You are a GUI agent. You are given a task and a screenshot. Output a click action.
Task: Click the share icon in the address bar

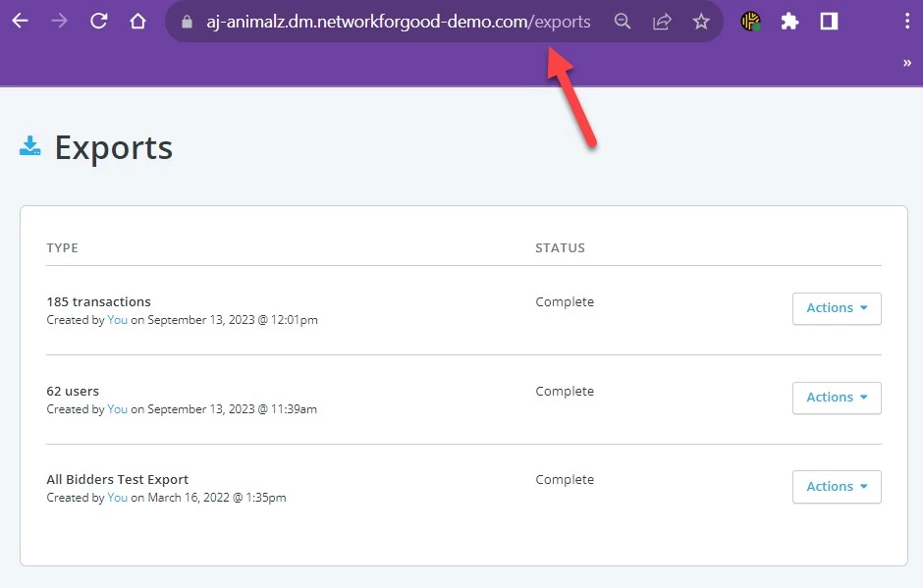pyautogui.click(x=663, y=21)
